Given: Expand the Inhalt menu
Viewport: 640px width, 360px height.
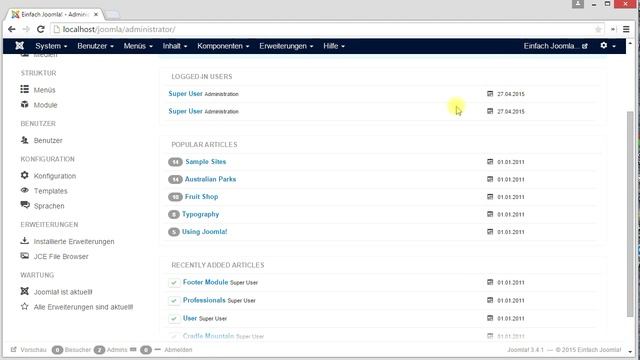Looking at the screenshot, I should (175, 46).
